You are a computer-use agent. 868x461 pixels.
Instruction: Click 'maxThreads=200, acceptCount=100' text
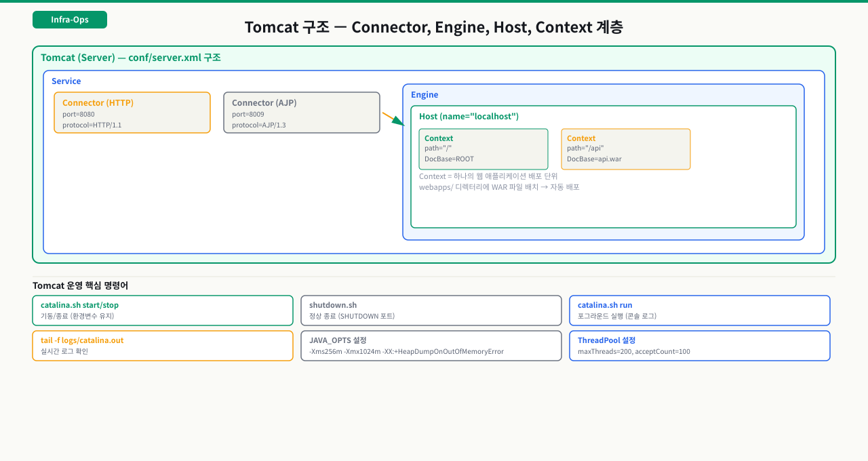click(x=634, y=351)
